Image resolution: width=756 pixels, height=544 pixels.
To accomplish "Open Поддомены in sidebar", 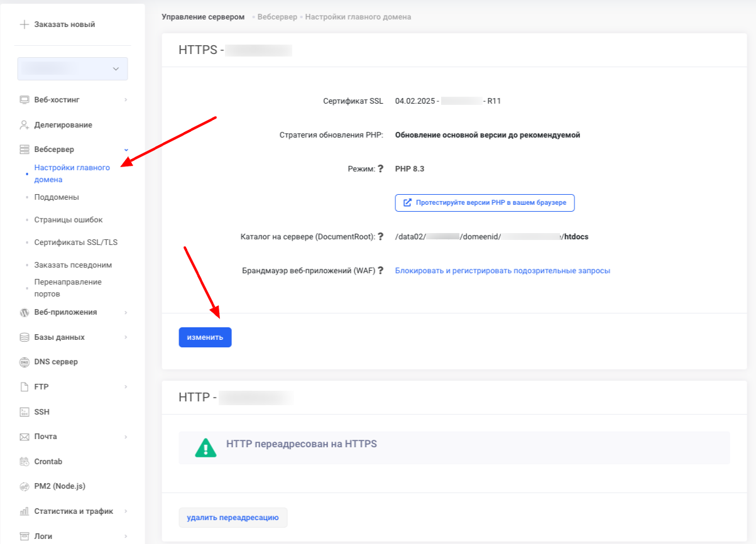I will tap(57, 197).
